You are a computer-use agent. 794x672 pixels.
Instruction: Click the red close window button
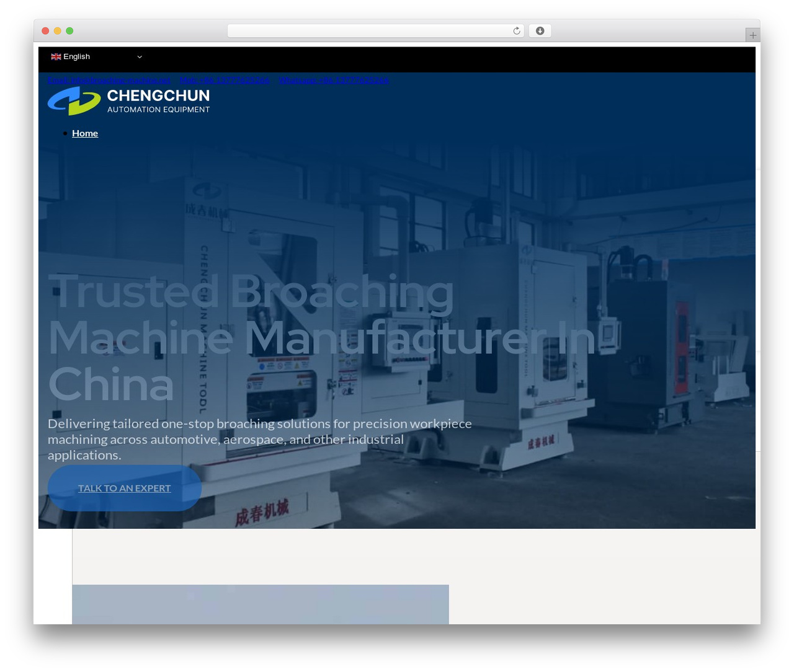tap(45, 31)
